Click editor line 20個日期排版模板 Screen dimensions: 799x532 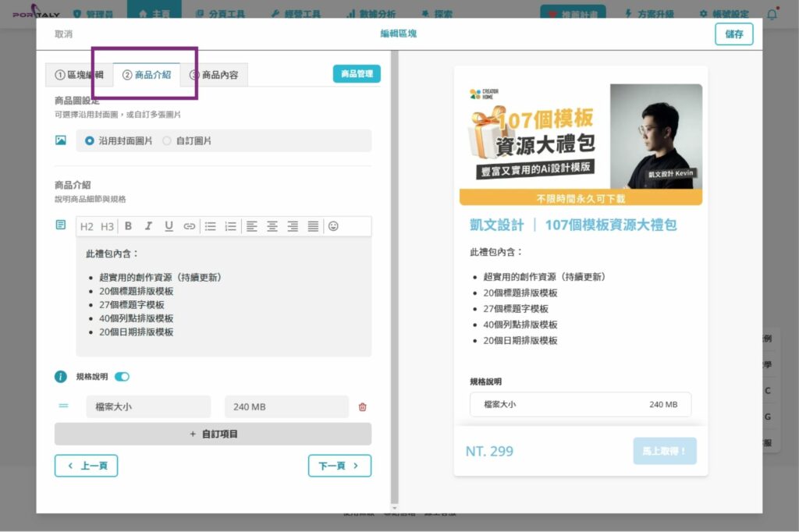pos(136,332)
